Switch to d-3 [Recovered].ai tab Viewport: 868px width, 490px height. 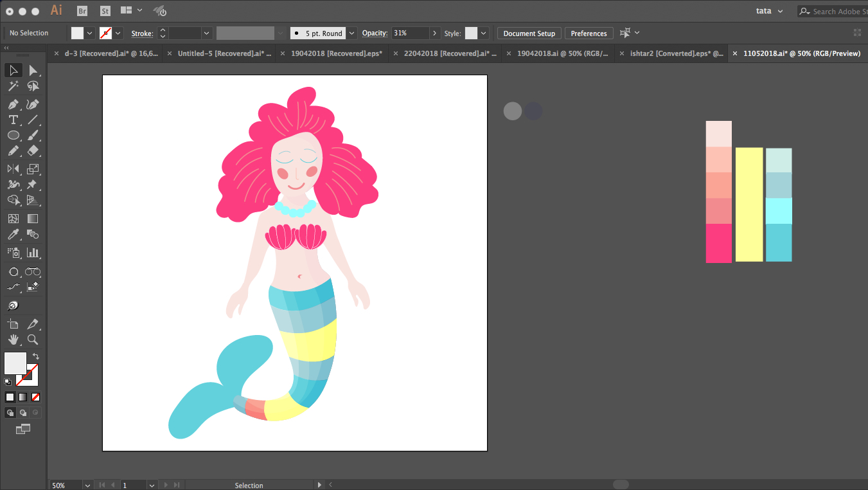click(x=111, y=53)
